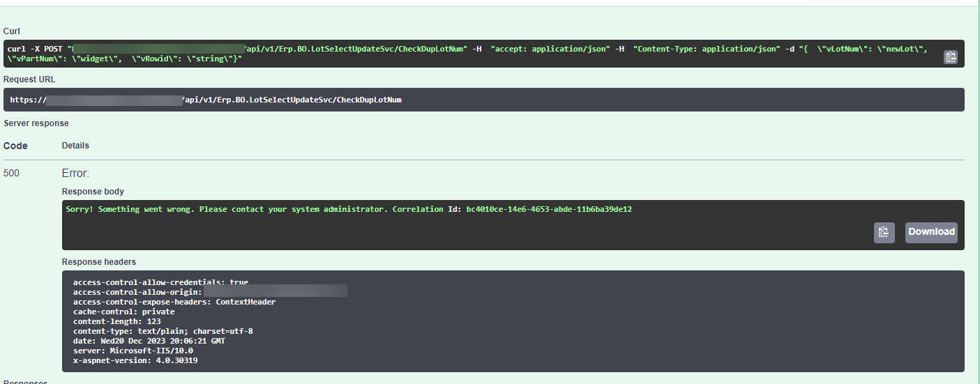Select the 'content-type: text/plain' header line

point(163,331)
